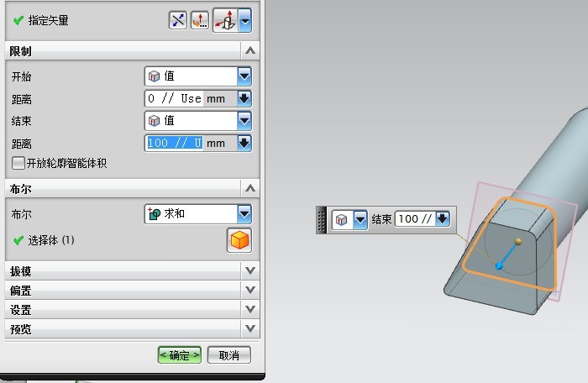Screen dimensions: 588x383
Task: Click the 确定 button
Action: 180,355
